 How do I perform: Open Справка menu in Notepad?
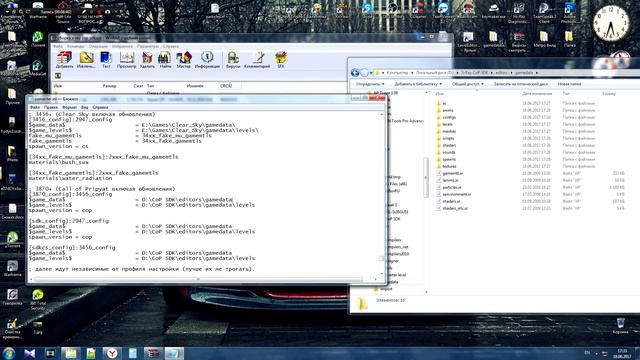coord(100,107)
